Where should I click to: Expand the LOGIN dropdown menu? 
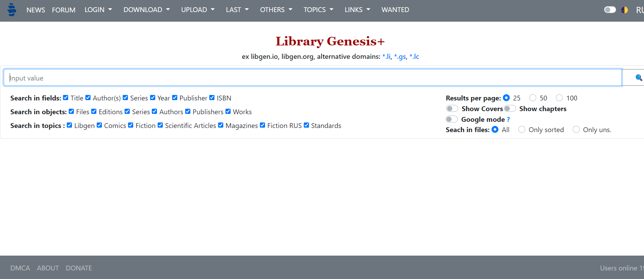(98, 10)
